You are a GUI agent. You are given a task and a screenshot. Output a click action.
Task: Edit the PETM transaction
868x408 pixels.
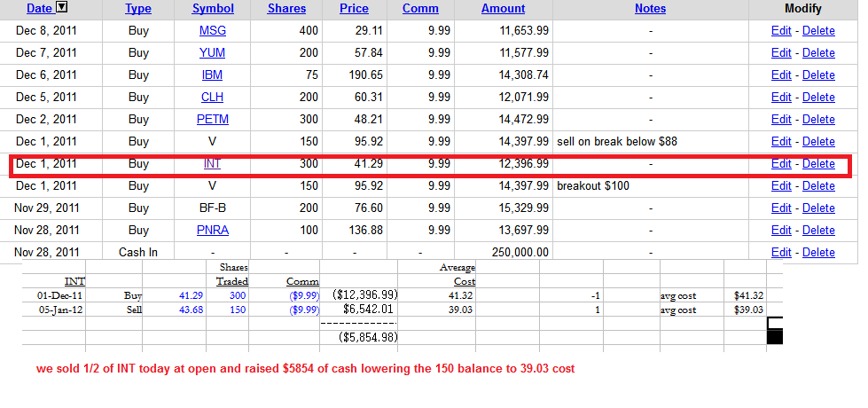(781, 120)
